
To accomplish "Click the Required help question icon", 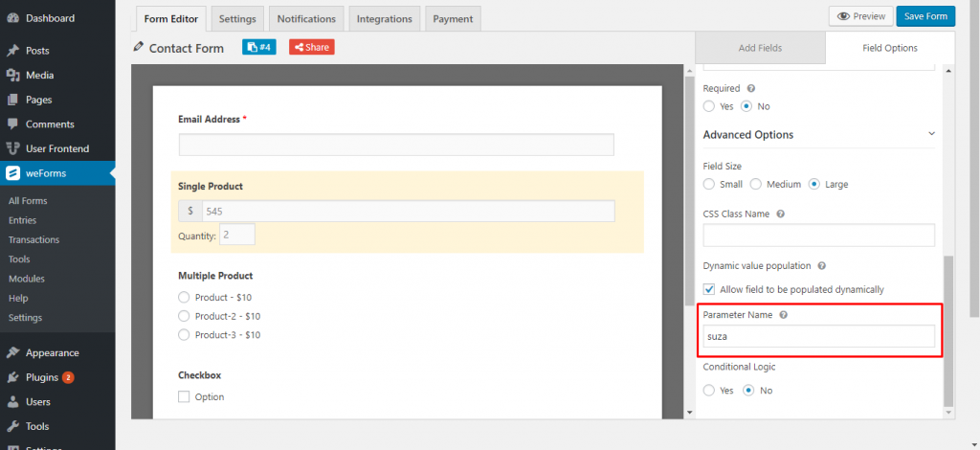I will point(751,89).
